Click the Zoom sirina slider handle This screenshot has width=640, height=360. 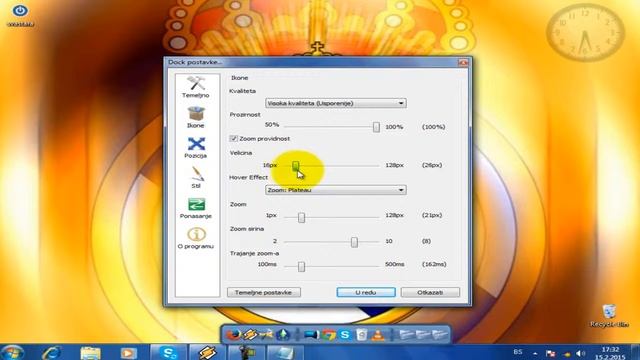pyautogui.click(x=354, y=242)
